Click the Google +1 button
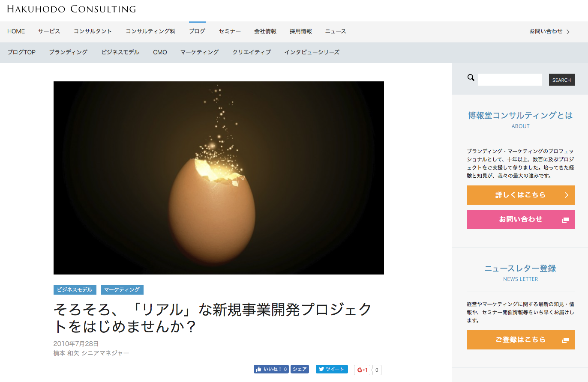 (362, 370)
